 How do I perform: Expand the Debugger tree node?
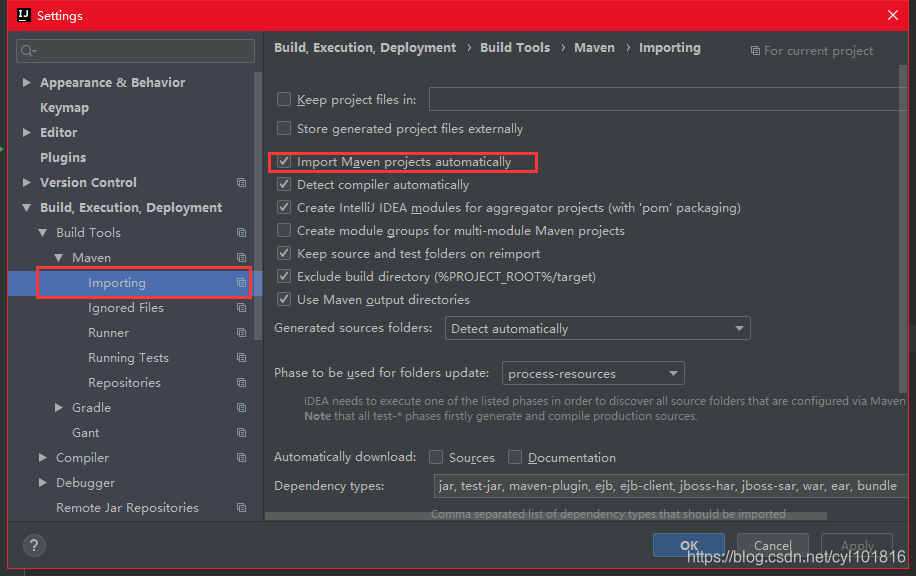pyautogui.click(x=43, y=483)
